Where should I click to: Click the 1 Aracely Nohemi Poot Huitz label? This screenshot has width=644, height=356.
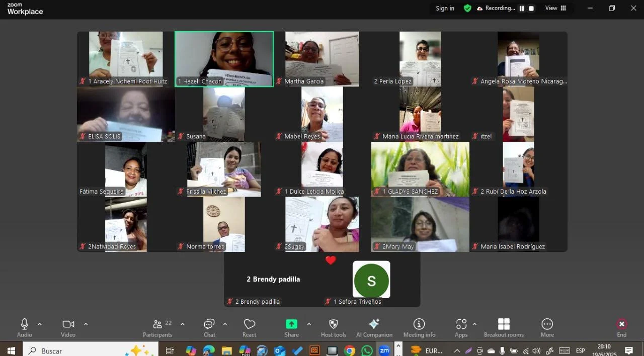click(128, 81)
